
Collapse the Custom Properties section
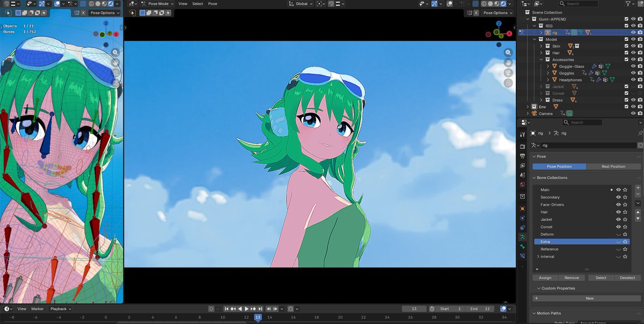point(539,289)
